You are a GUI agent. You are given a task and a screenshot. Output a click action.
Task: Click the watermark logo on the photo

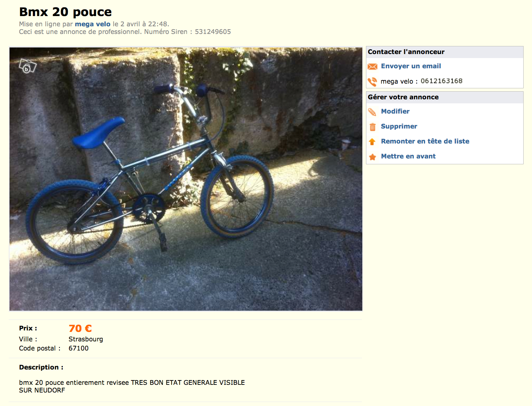(x=27, y=66)
